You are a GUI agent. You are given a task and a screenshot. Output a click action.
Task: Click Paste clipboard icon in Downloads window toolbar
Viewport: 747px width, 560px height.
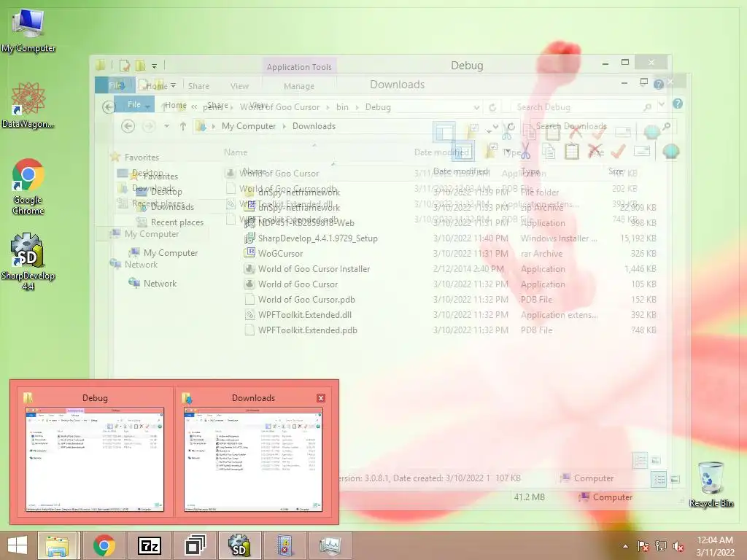pos(572,152)
